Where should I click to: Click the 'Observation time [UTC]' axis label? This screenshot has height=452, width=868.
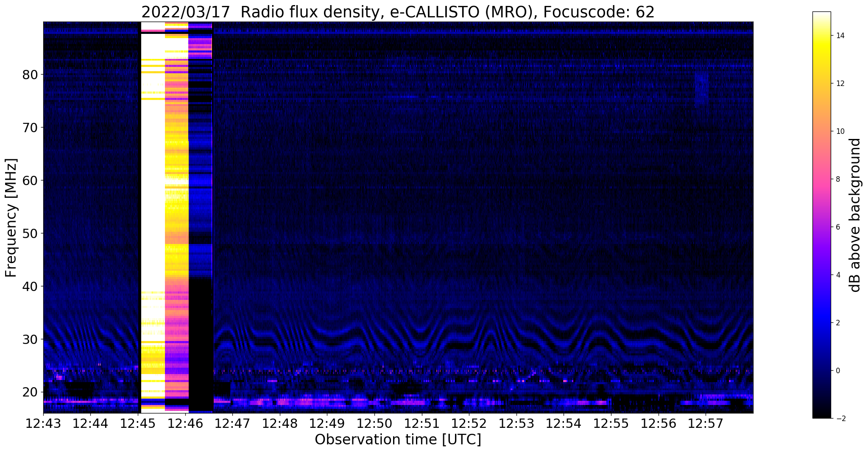point(398,440)
